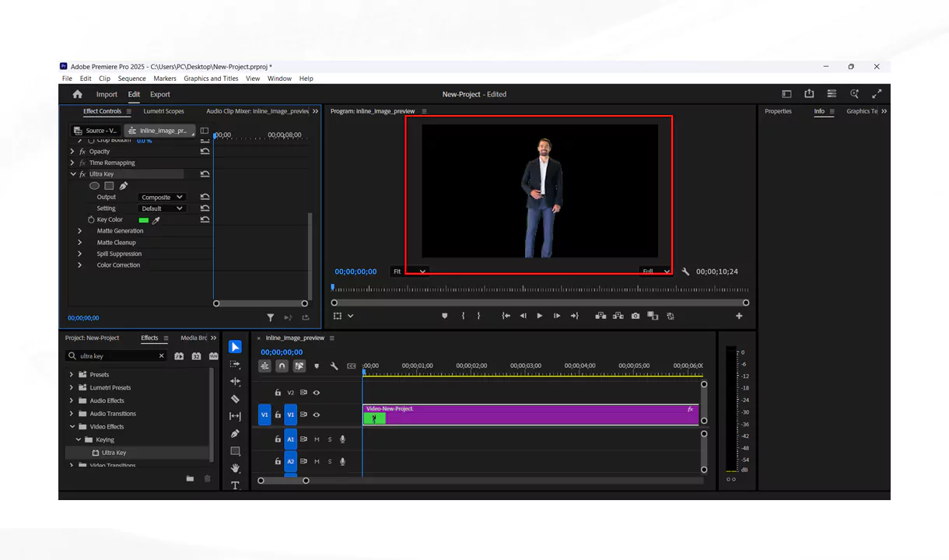Open Quick Export share icon
The image size is (949, 560).
809,94
